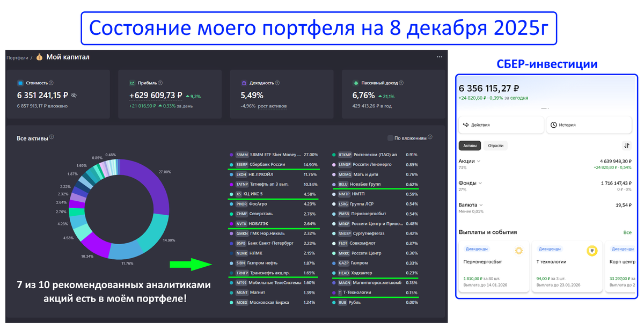Switch to the Активы tab
This screenshot has height=329, width=644.
[x=470, y=145]
